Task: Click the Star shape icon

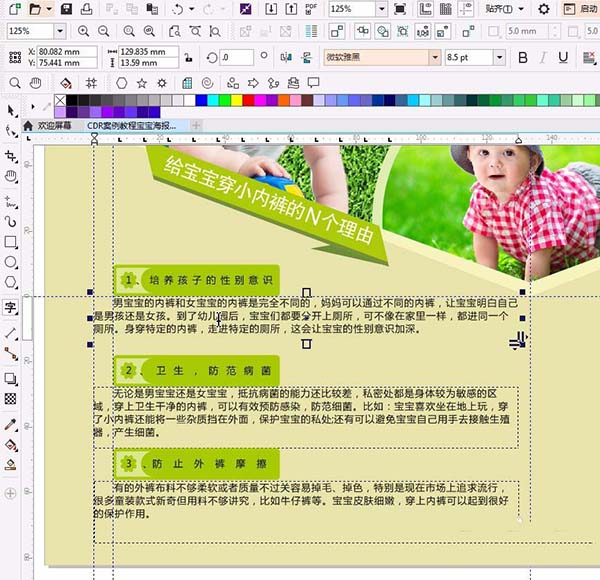Action: [142, 83]
